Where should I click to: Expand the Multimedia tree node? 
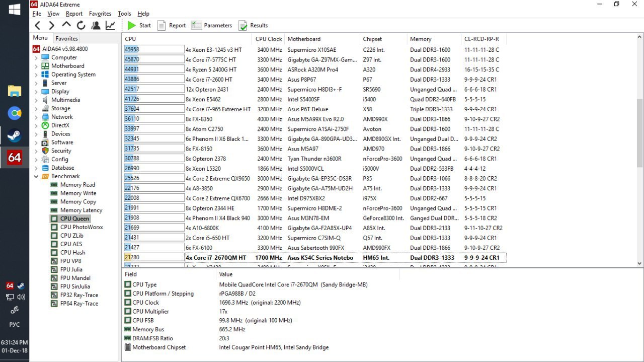[x=36, y=100]
